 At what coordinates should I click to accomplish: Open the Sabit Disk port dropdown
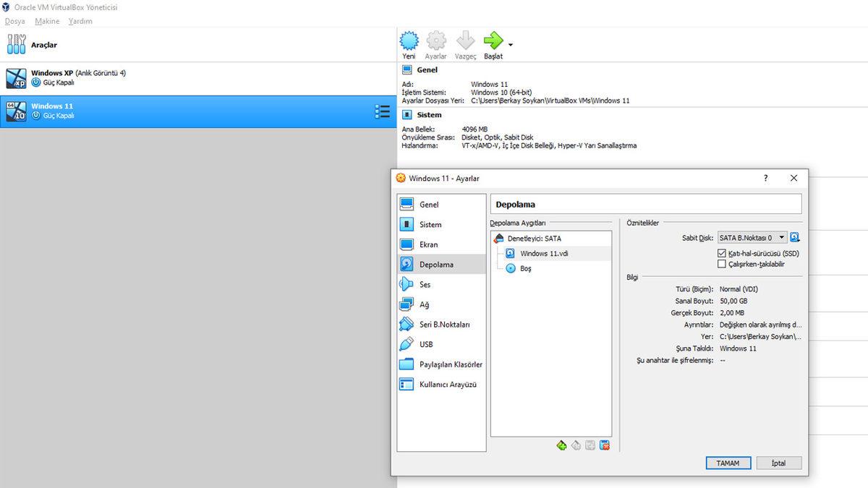click(x=752, y=237)
